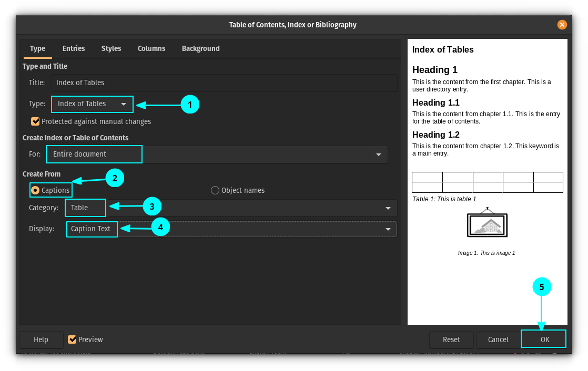Open the Columns tab
588x371 pixels.
click(x=151, y=48)
